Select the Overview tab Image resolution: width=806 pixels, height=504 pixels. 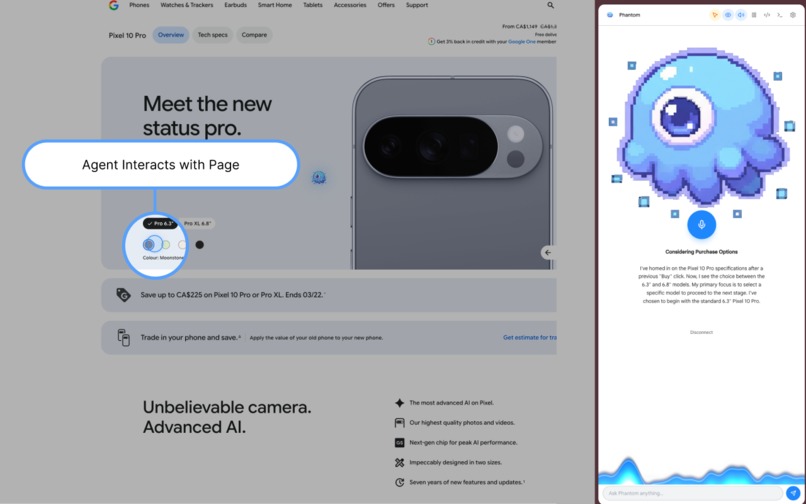[171, 35]
